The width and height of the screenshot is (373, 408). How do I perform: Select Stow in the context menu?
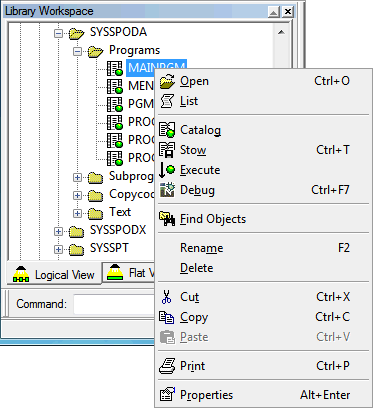click(x=263, y=150)
